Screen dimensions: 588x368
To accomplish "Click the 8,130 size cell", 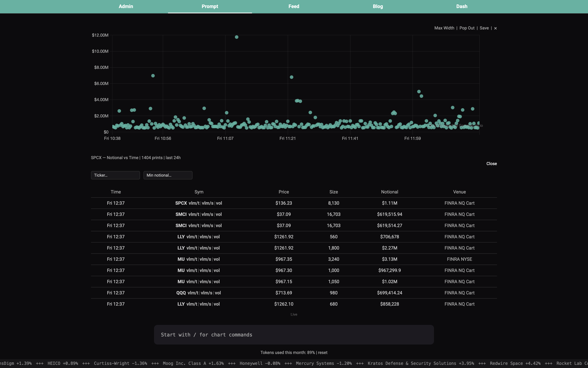I will (334, 203).
